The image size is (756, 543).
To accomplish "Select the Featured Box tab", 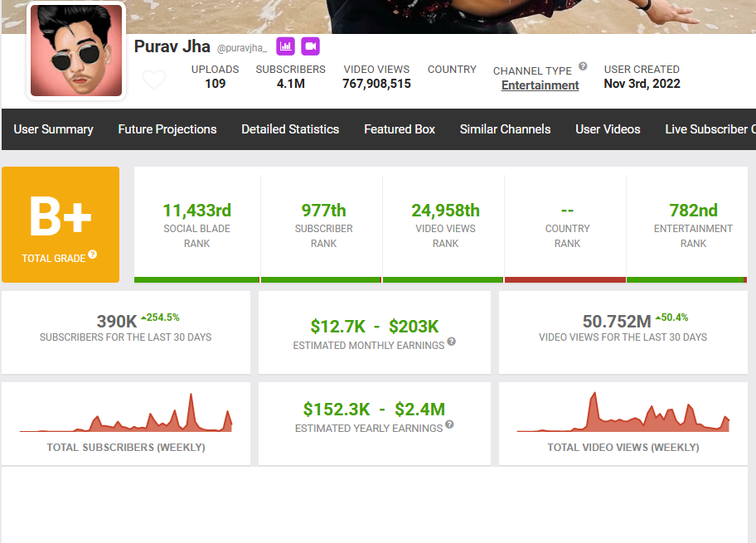I will point(400,129).
